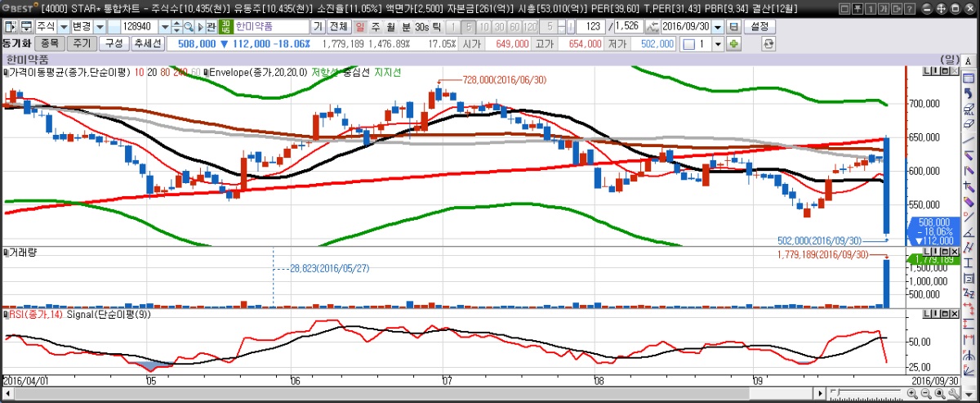Open the '주기' tab

click(x=82, y=43)
